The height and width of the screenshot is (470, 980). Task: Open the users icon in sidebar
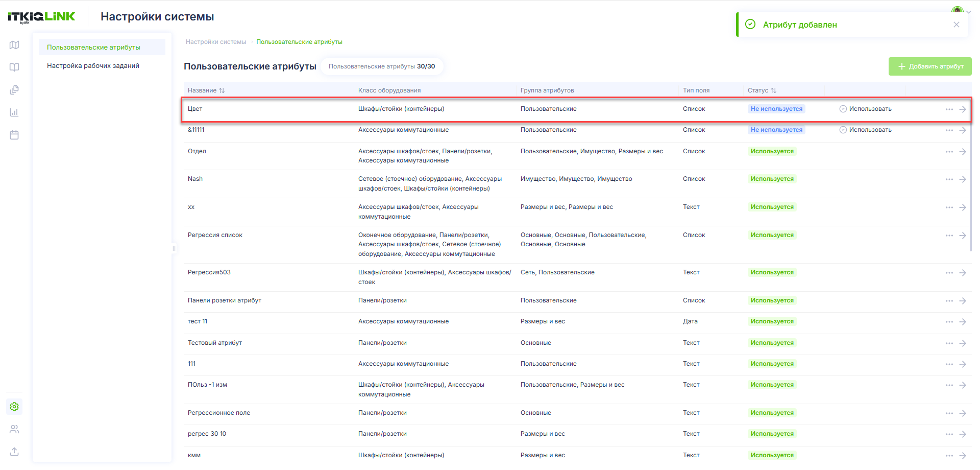[14, 429]
